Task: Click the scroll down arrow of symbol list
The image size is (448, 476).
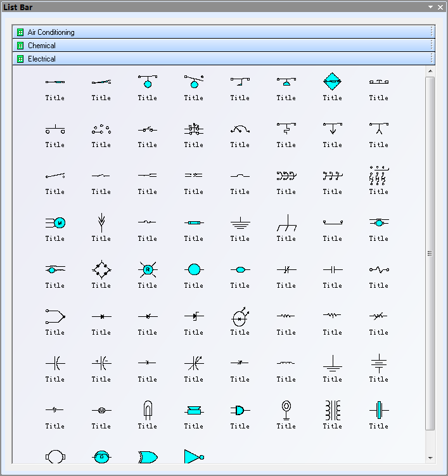Action: [430, 458]
